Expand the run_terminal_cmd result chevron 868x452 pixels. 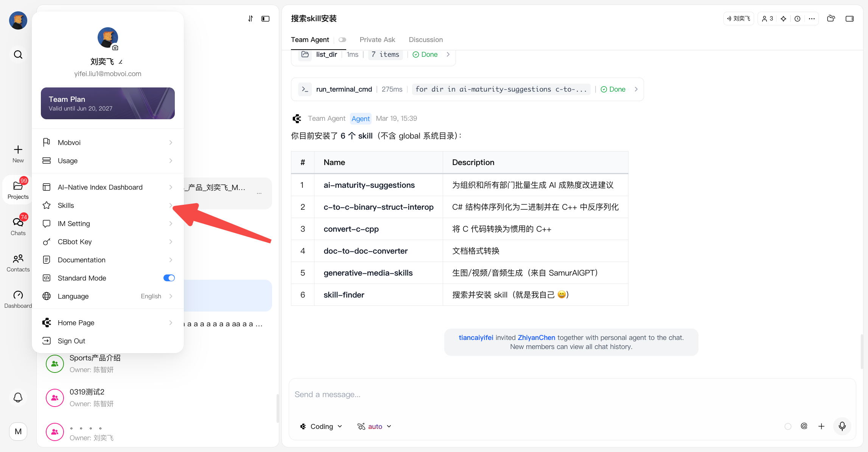click(636, 89)
